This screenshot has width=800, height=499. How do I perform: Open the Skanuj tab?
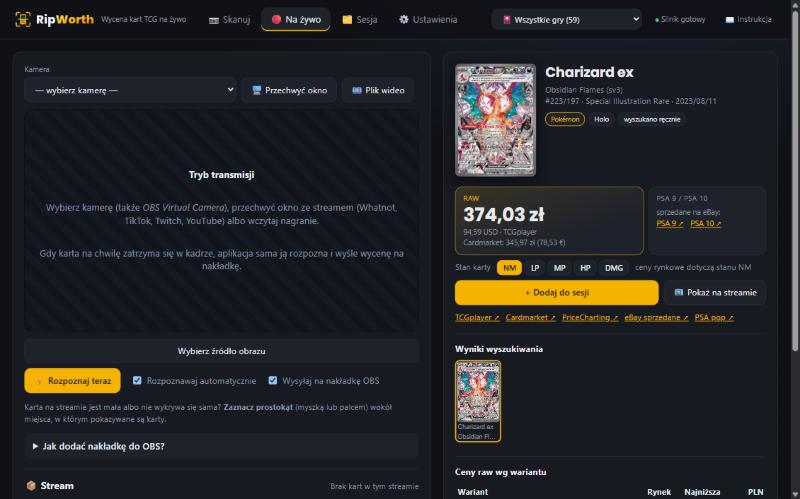[229, 19]
